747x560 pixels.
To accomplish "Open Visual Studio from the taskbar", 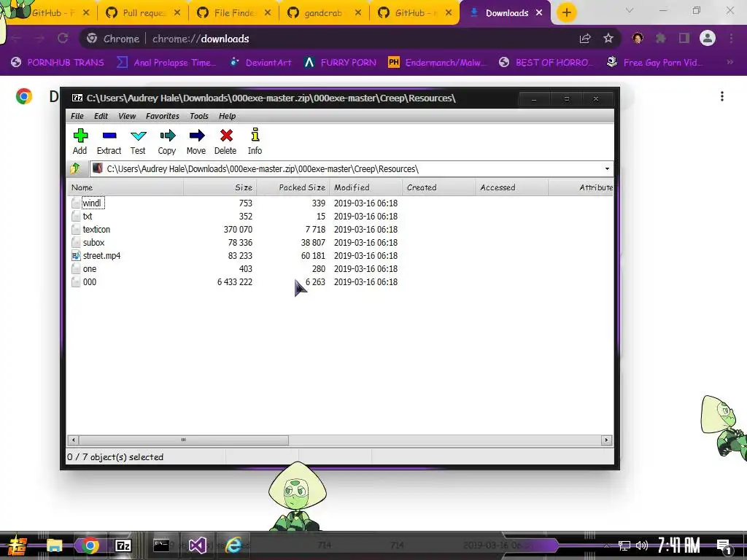I will click(x=197, y=545).
